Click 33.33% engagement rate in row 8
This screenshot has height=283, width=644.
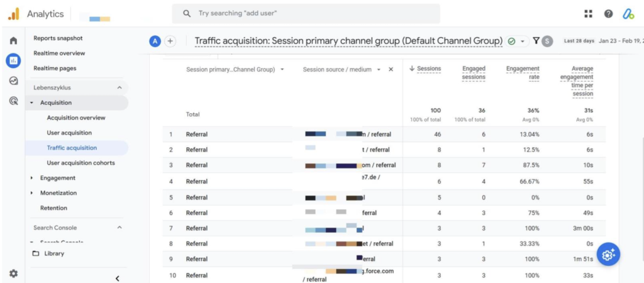(x=530, y=243)
